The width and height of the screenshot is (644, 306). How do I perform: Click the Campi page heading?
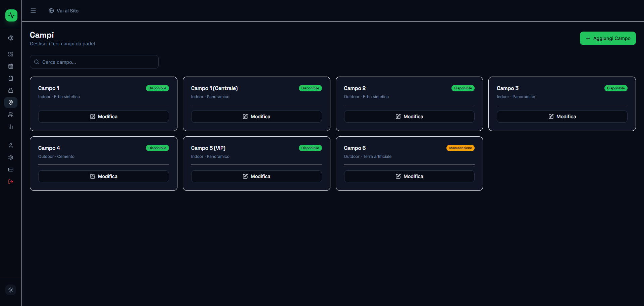42,35
